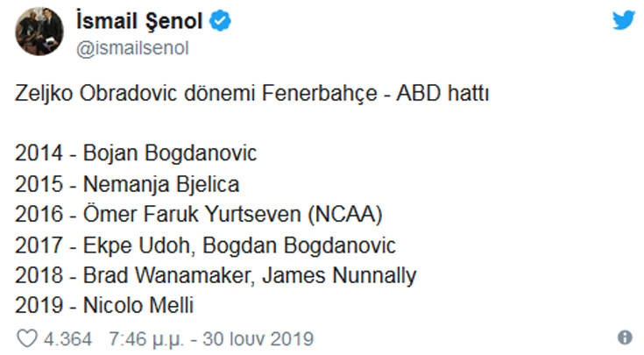The image size is (644, 355).
Task: Click the 2014 Bojan Bogdanovic line
Action: pos(136,153)
